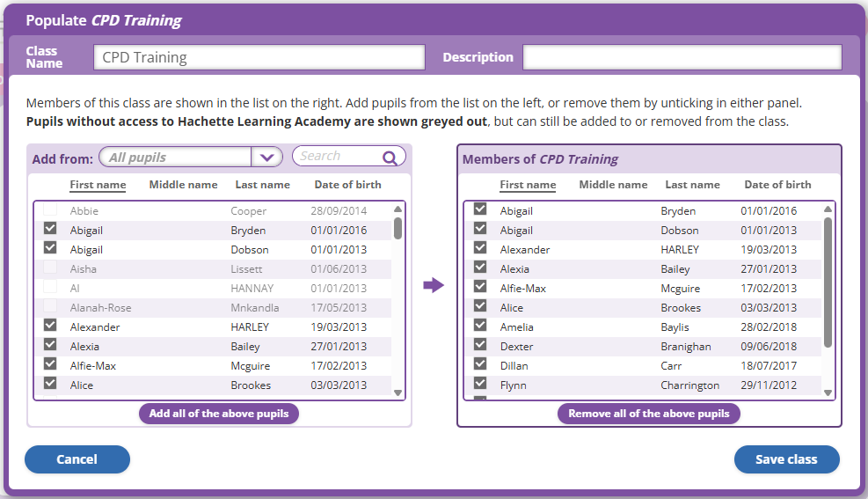
Task: Sort members list by Date of birth
Action: (x=777, y=185)
